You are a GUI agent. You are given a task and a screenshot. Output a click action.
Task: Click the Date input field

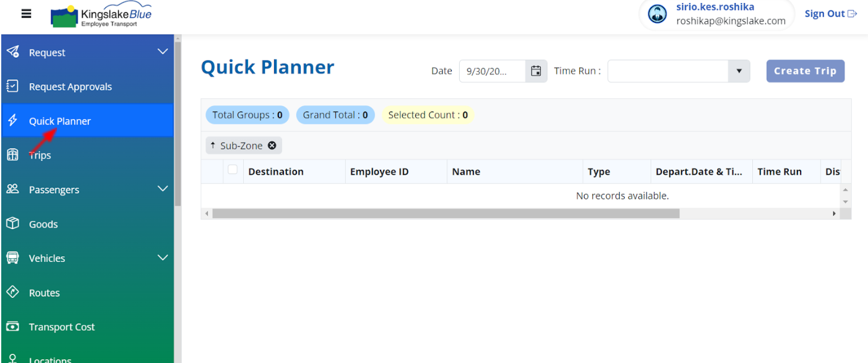492,71
